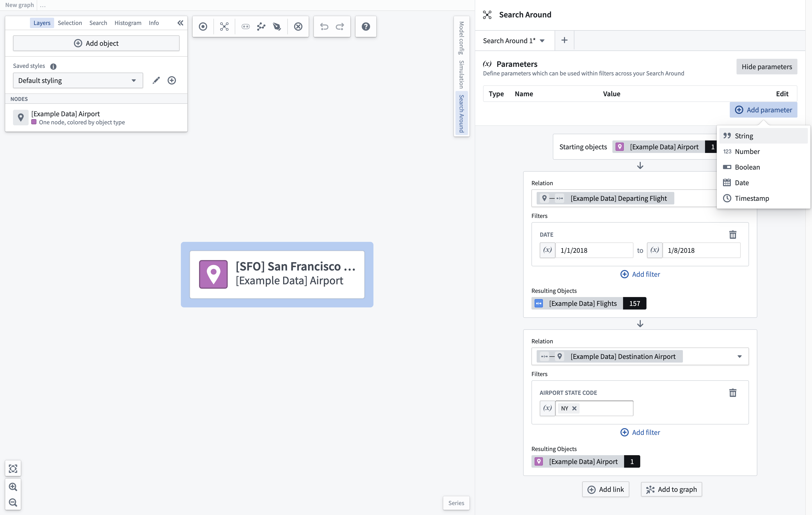Select the pen drawing tool icon

point(277,27)
